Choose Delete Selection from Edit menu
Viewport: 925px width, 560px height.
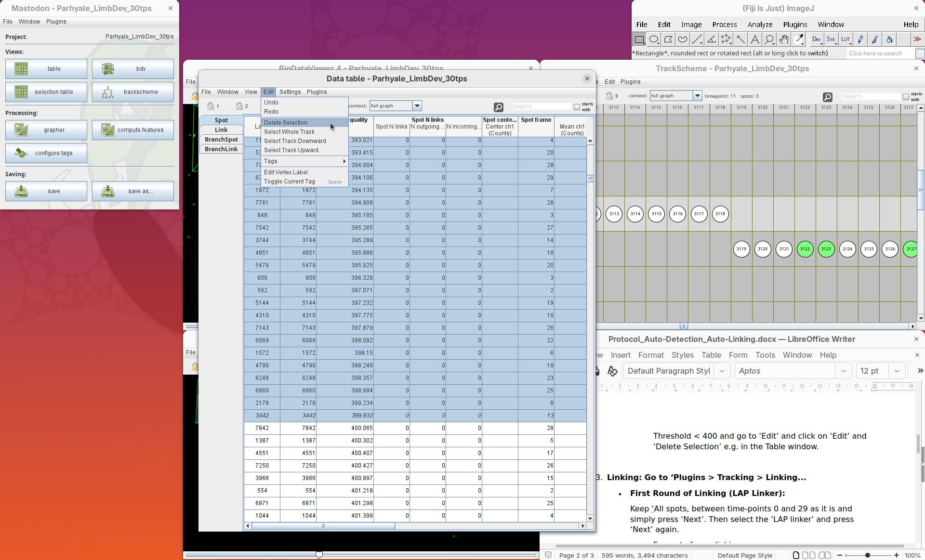286,123
